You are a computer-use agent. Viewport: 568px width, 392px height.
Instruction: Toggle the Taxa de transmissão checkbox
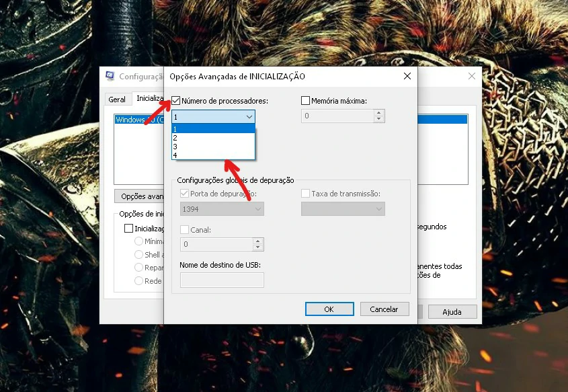click(305, 194)
